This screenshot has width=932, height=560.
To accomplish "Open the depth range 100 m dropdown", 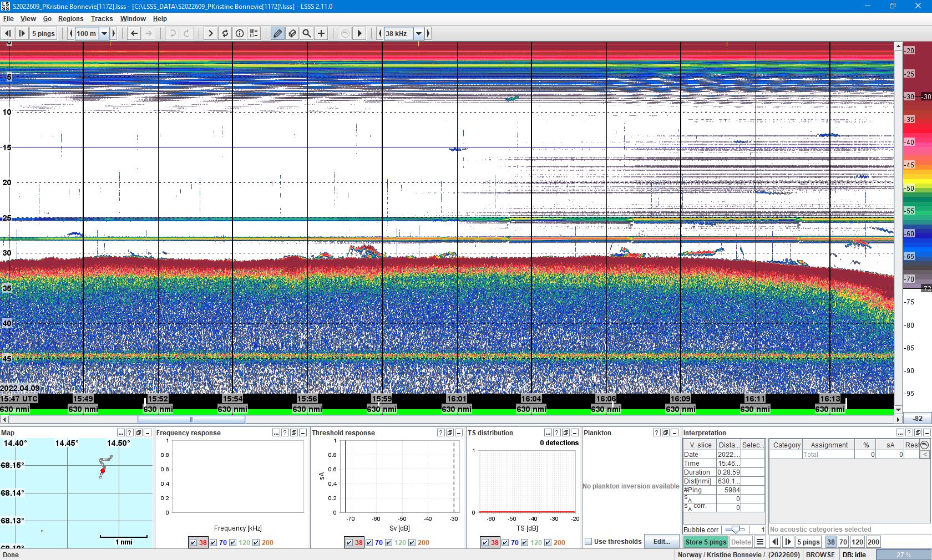I will [104, 33].
